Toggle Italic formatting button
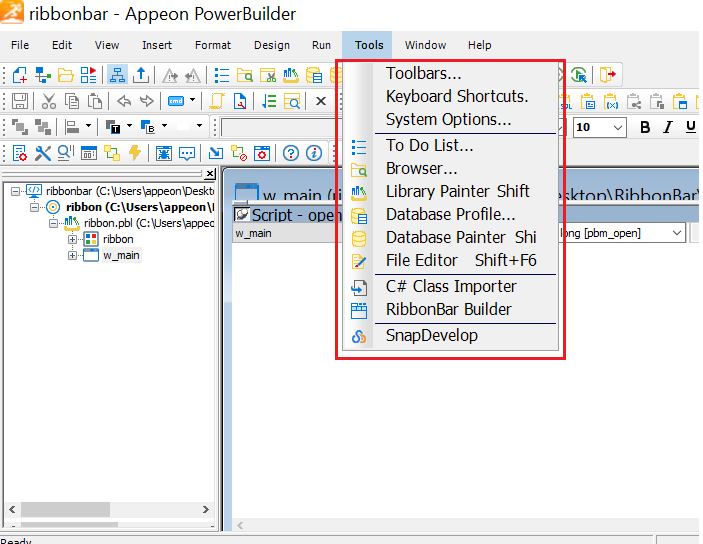Screen dimensions: 703x544 pos(668,127)
